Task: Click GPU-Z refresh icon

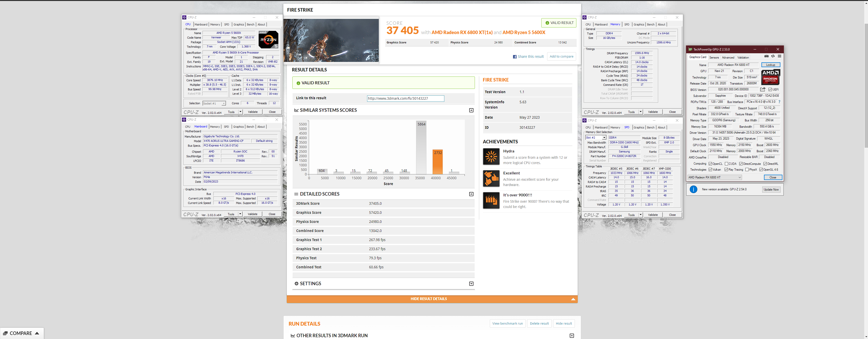Action: coord(773,56)
